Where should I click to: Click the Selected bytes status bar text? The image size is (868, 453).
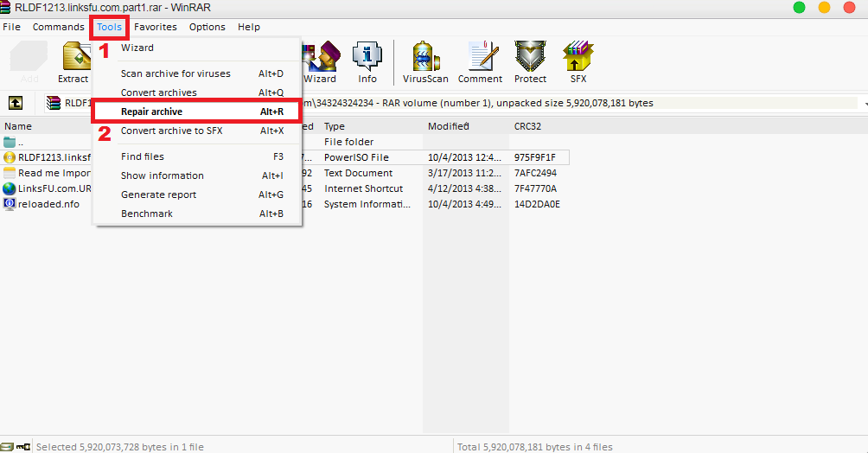(119, 447)
